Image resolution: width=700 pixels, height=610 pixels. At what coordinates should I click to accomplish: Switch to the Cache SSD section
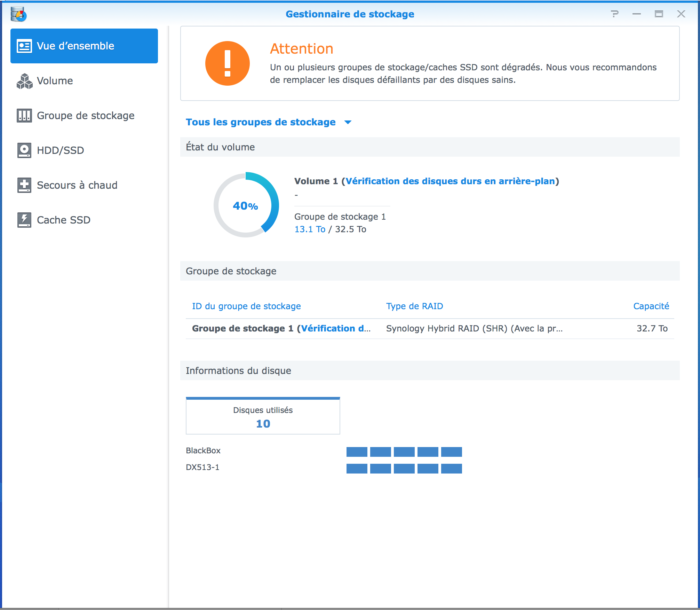[x=64, y=220]
